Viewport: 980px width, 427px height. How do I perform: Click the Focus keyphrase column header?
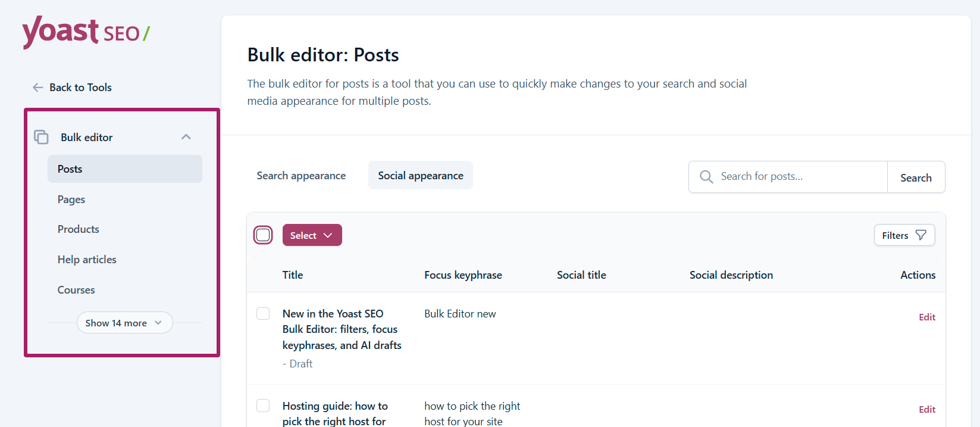[x=463, y=275]
